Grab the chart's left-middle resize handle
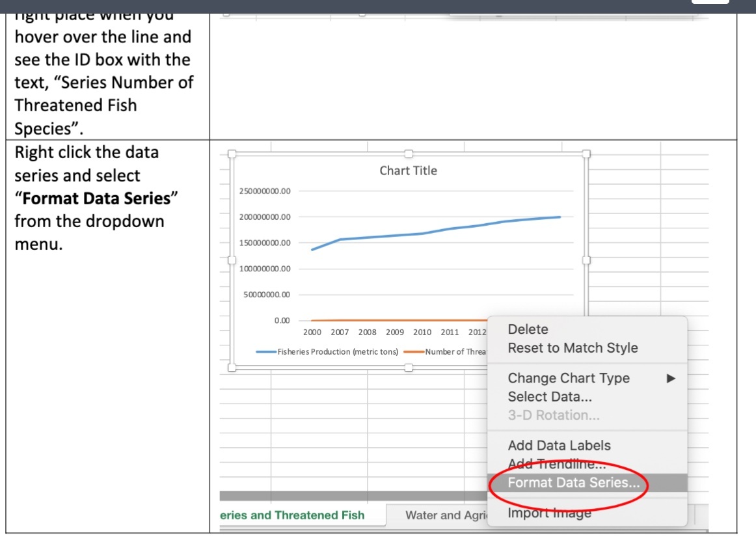 (232, 260)
